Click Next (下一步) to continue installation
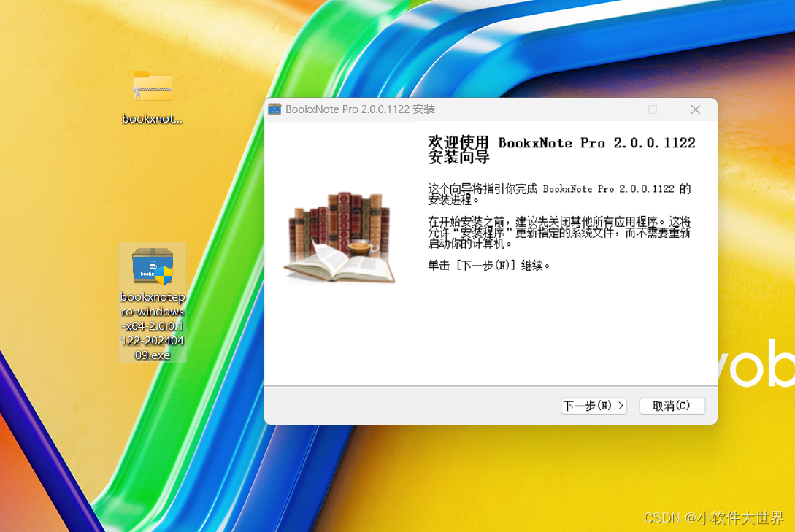 coord(594,406)
